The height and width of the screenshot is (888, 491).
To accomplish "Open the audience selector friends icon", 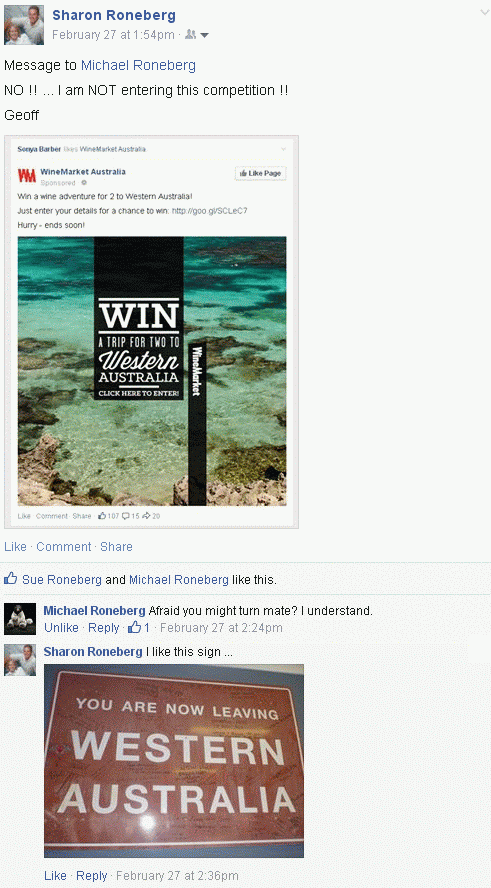I will (190, 35).
